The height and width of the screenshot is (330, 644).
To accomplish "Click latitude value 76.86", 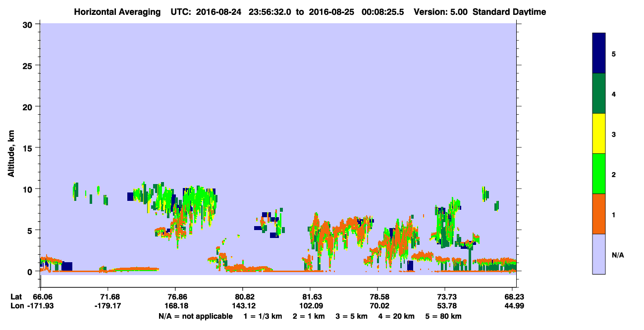I will coord(175,296).
